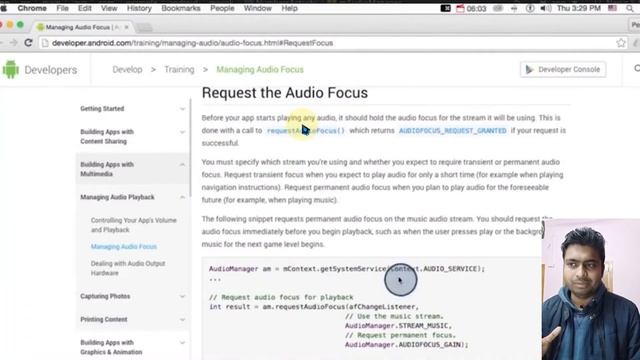The height and width of the screenshot is (360, 640).
Task: Open the History menu
Action: click(x=139, y=8)
